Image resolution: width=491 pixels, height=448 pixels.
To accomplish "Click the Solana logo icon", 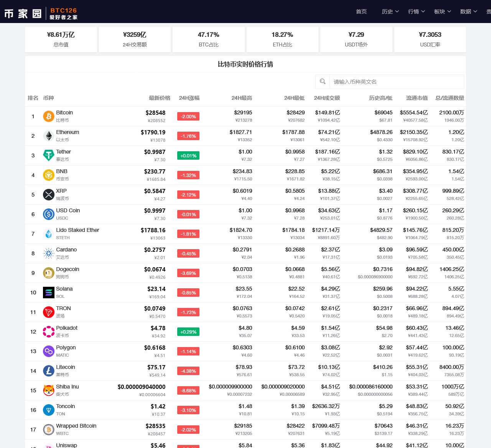I will click(x=48, y=293).
